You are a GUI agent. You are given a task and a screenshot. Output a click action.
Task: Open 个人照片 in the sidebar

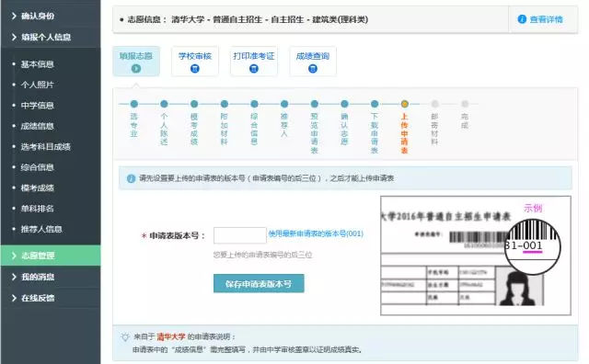click(37, 85)
